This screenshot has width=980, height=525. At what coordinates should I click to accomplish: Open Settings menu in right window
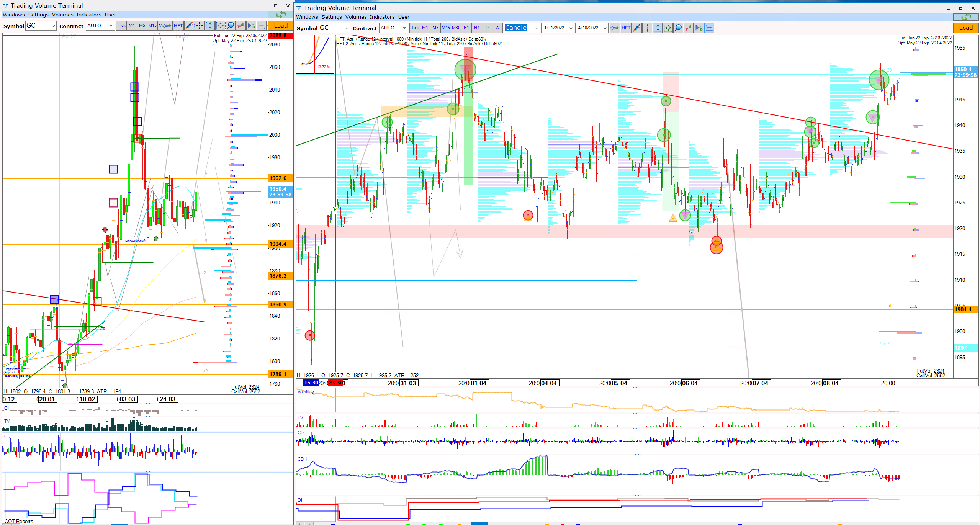pyautogui.click(x=332, y=17)
